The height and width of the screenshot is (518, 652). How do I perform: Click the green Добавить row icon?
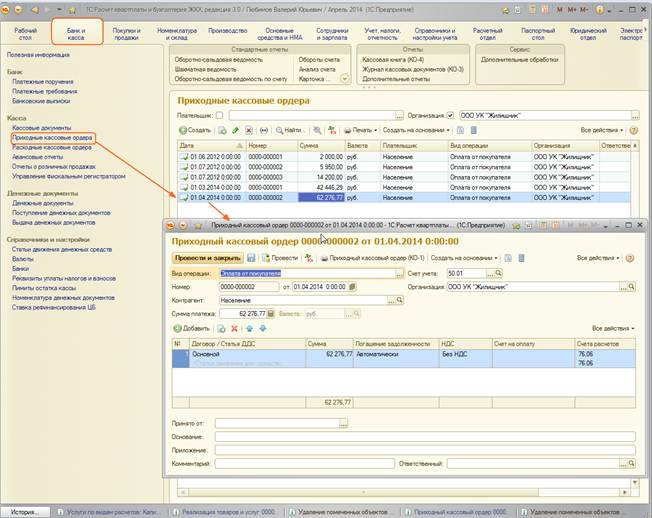[178, 328]
